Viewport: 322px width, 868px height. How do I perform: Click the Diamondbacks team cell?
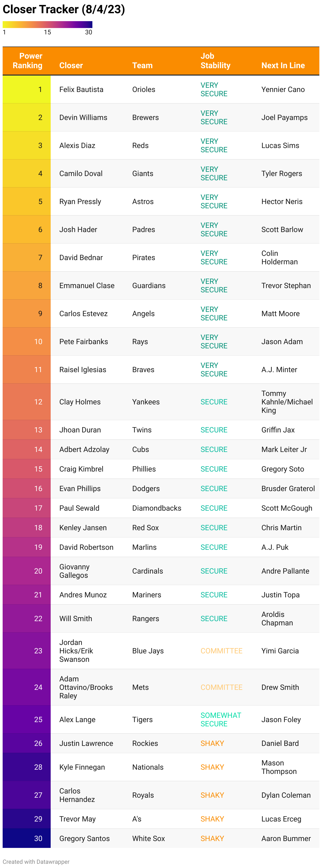coord(157,508)
